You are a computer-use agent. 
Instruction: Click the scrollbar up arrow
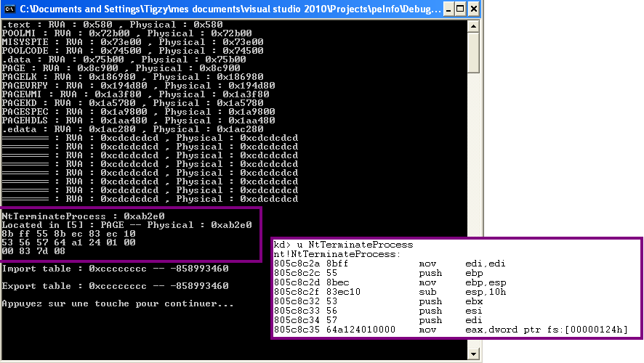point(474,26)
